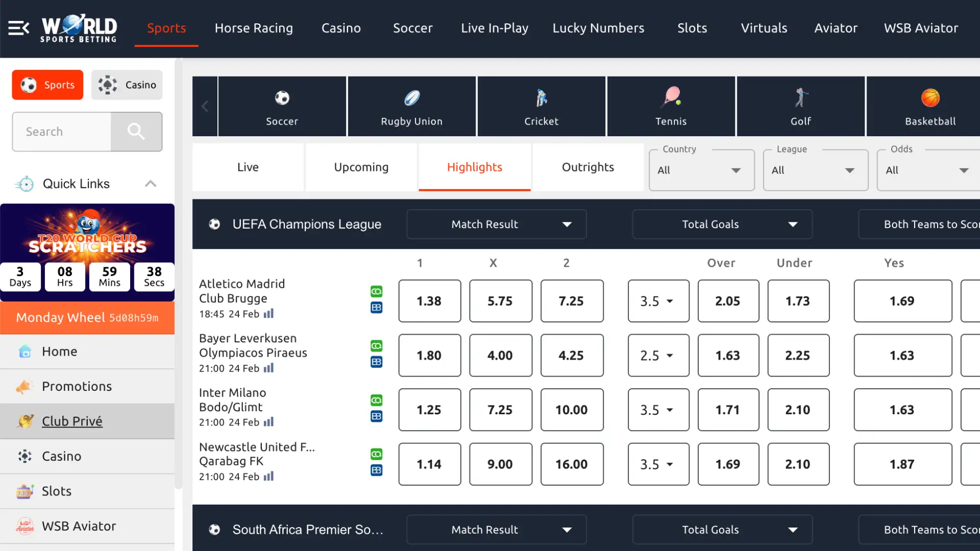Open the Country filter dropdown
980x551 pixels.
(701, 170)
